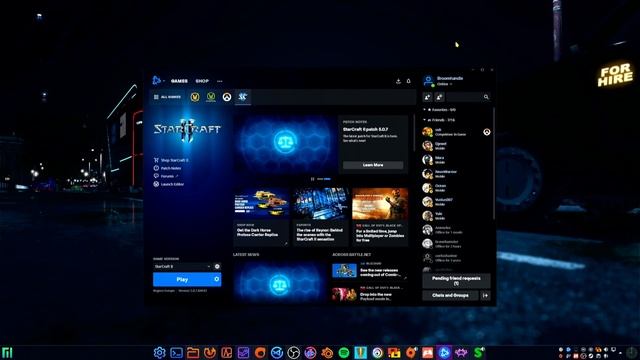Open the profile avatar menu

pyautogui.click(x=428, y=80)
